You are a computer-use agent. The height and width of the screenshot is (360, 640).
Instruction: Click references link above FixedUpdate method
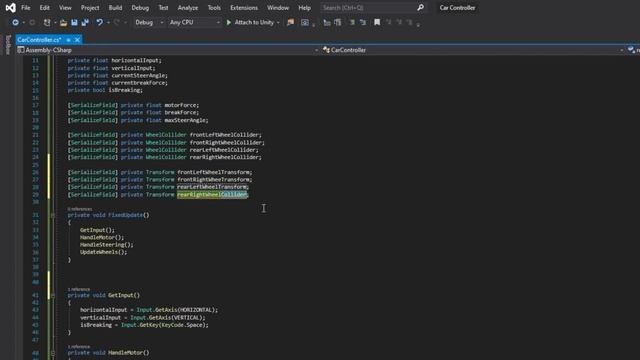80,209
